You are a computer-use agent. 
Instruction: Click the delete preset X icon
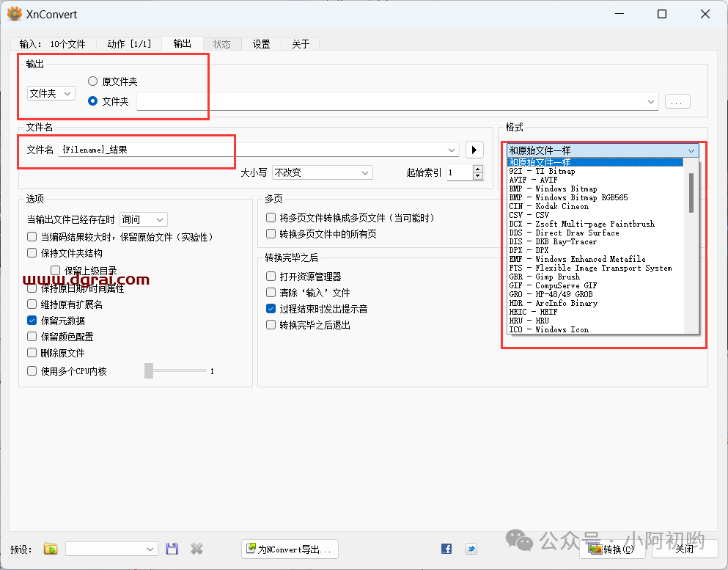(x=197, y=549)
